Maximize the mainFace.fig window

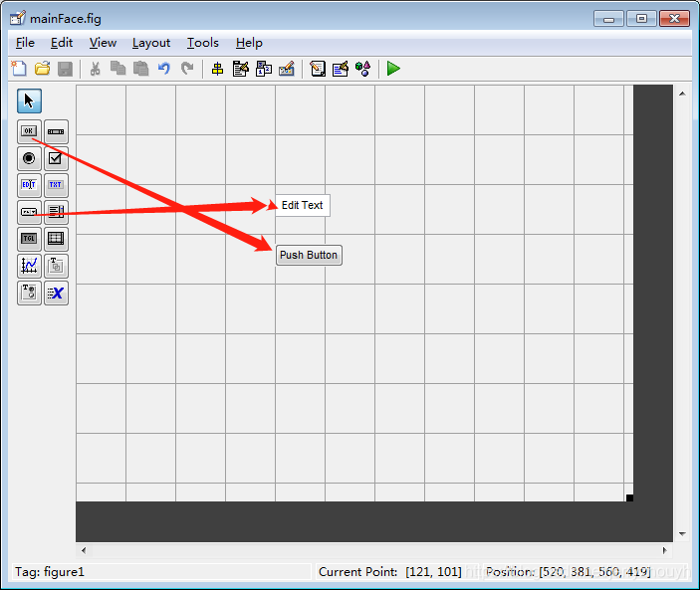tap(641, 19)
